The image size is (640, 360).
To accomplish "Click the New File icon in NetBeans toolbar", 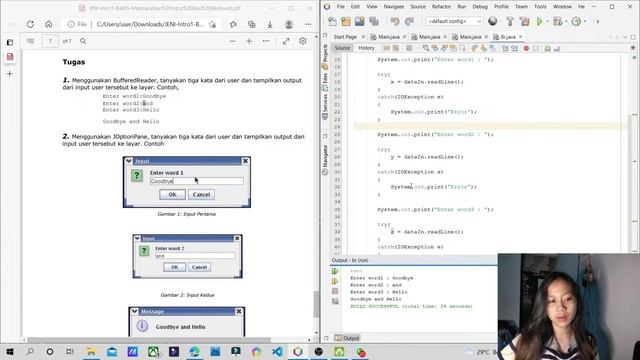I will 332,21.
